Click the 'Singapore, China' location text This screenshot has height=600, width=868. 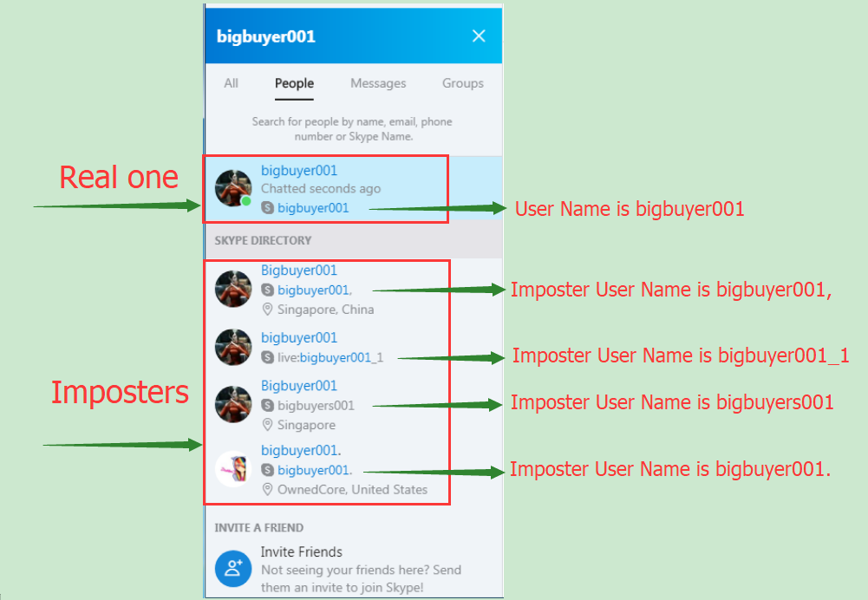click(x=325, y=310)
